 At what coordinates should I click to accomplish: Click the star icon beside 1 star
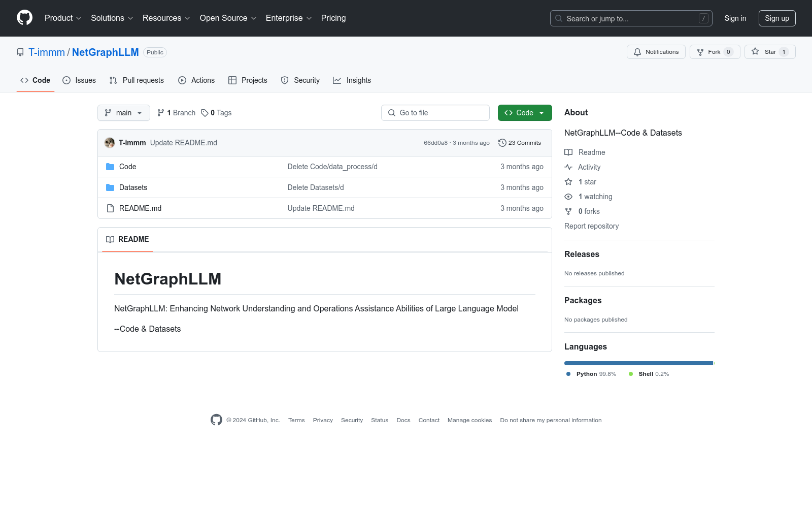point(568,182)
